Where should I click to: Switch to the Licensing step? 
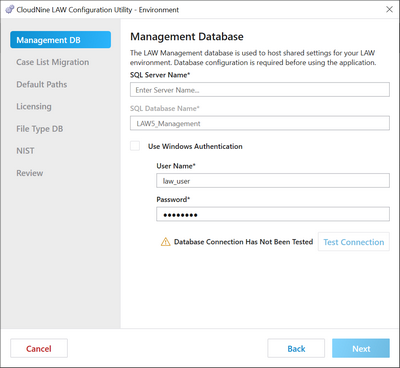click(34, 106)
